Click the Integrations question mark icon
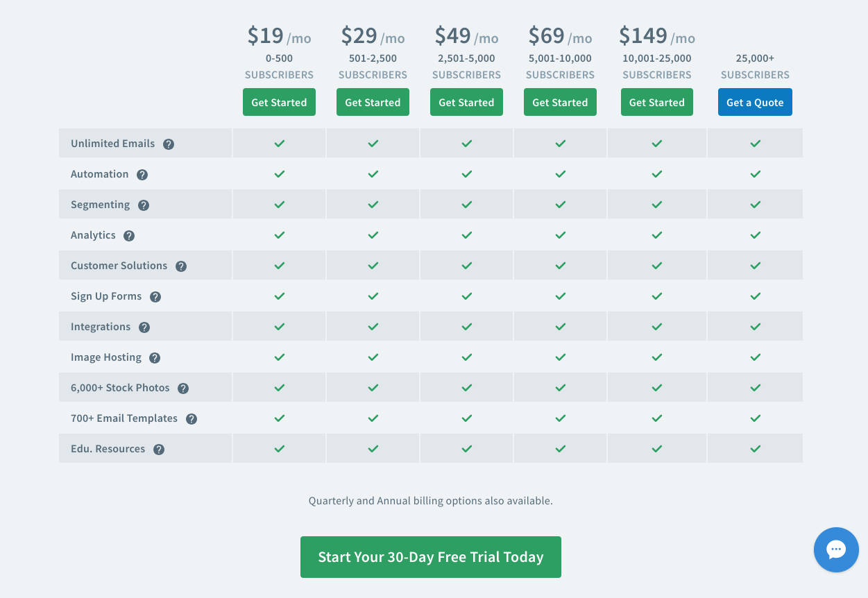 tap(144, 327)
